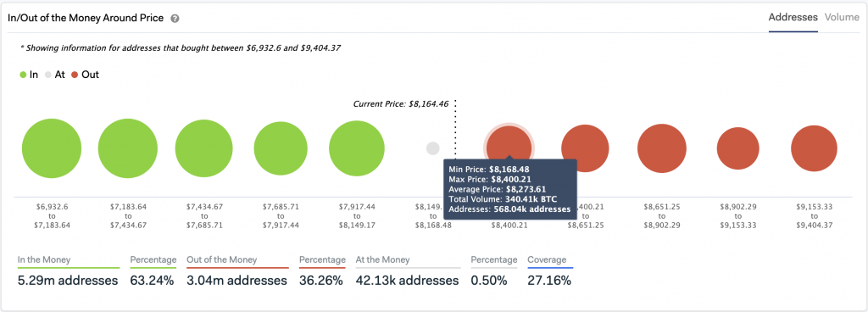The width and height of the screenshot is (868, 312).
Task: Toggle the green In legend item
Action: [29, 75]
